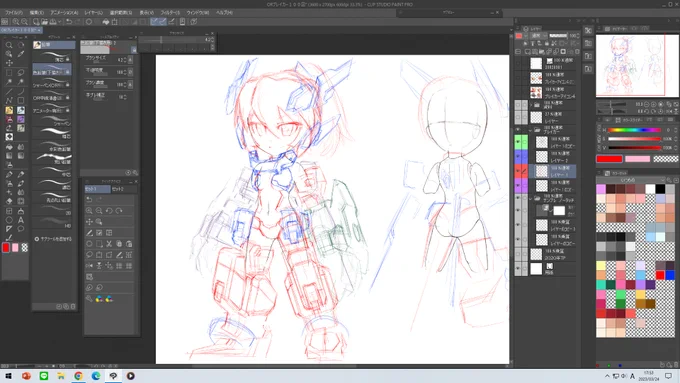The height and width of the screenshot is (383, 680).
Task: Select the Rectangle selection tool
Action: tap(9, 72)
